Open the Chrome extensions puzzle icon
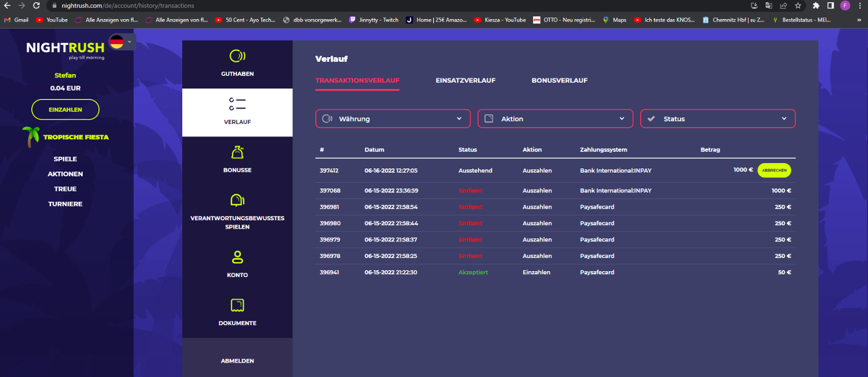868x377 pixels. pos(816,6)
